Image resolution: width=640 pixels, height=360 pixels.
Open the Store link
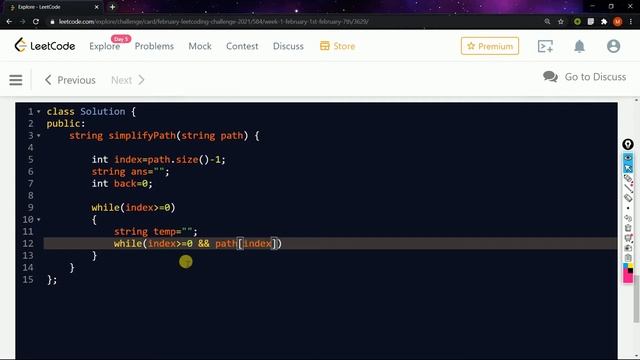coord(337,46)
